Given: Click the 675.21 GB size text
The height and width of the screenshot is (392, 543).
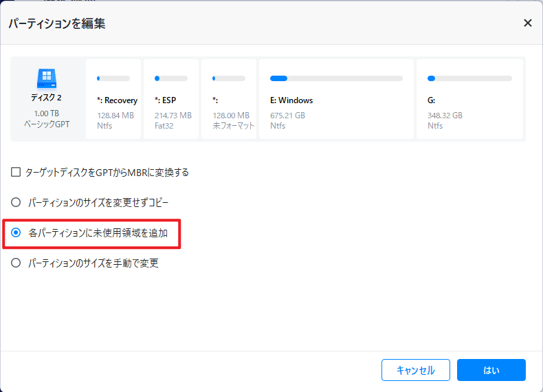Looking at the screenshot, I should click(288, 116).
